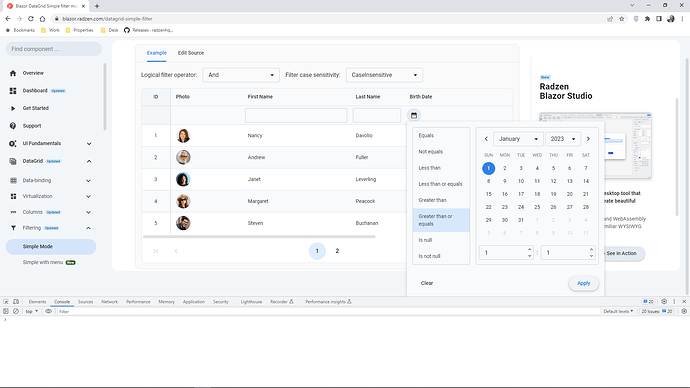Select the Not equals filter operator
This screenshot has height=388, width=690.
pyautogui.click(x=441, y=152)
